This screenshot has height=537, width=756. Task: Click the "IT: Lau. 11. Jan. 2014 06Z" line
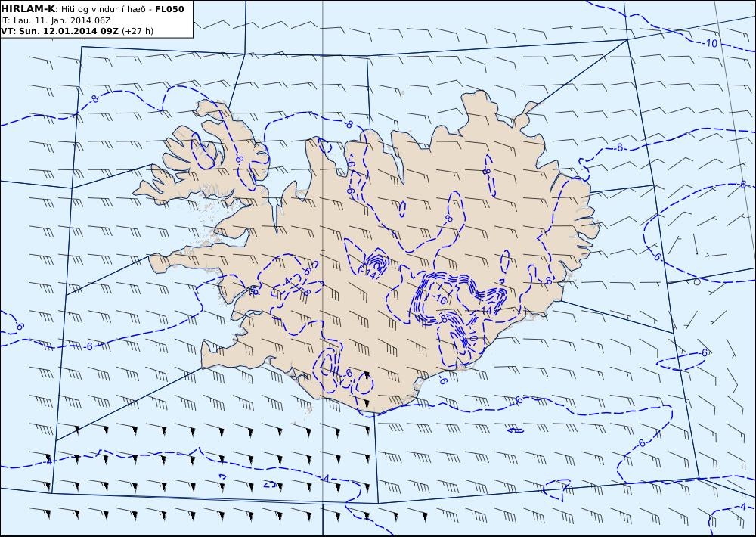tap(56, 20)
